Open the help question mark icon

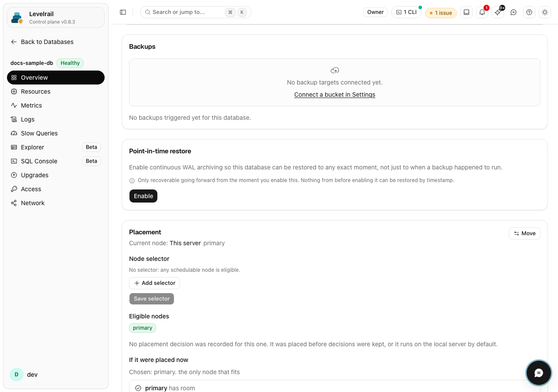[x=529, y=12]
